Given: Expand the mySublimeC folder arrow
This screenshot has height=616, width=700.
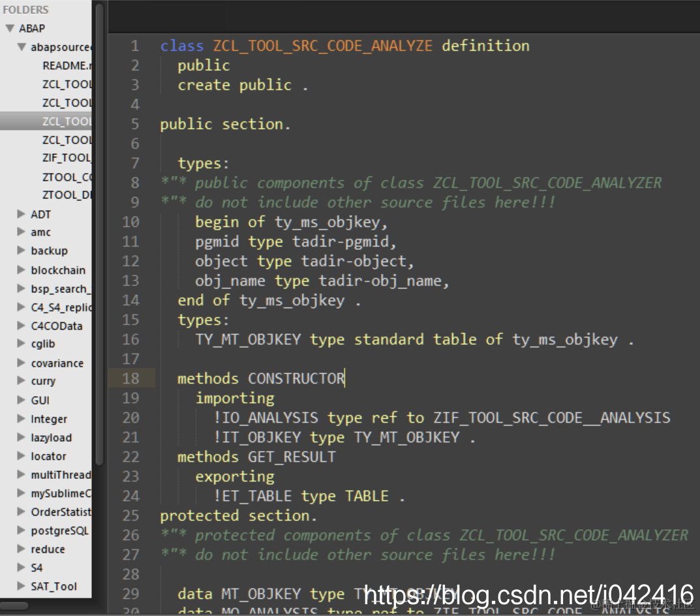Looking at the screenshot, I should coord(21,493).
